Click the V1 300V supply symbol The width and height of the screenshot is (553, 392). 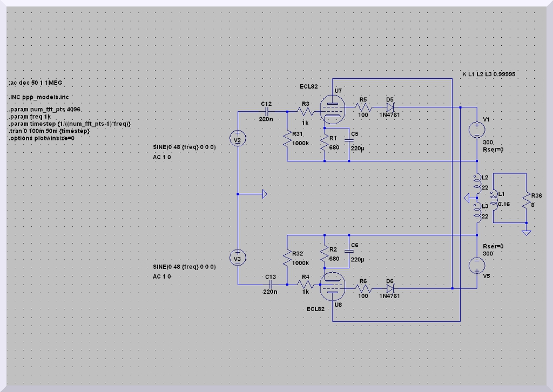tap(477, 130)
